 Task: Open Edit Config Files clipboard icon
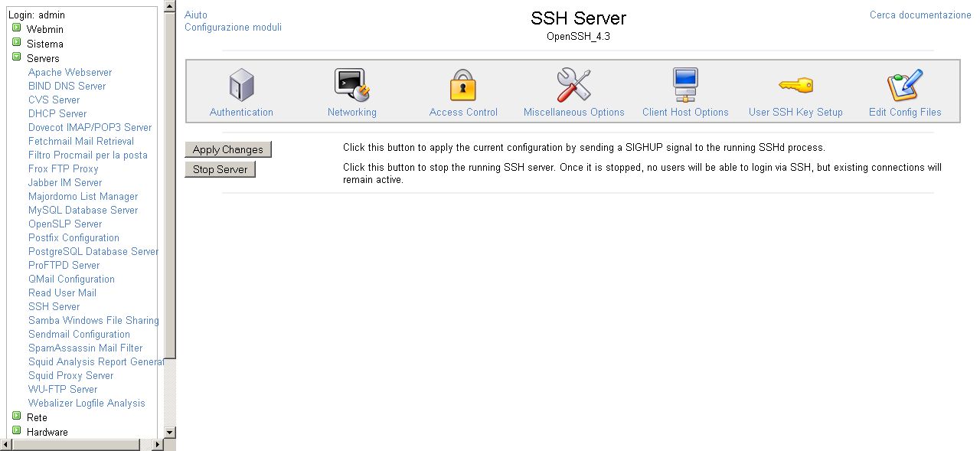[x=904, y=85]
